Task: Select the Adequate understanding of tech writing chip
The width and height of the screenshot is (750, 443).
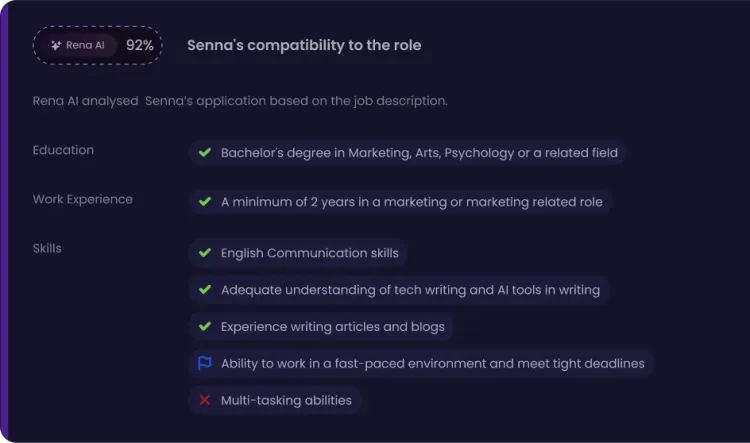Action: tap(399, 289)
